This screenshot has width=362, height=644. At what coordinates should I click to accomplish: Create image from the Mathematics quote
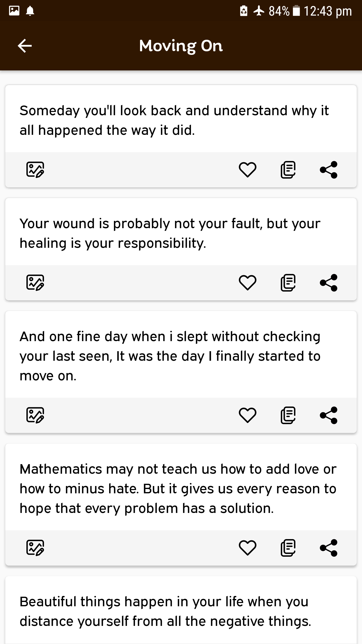(x=35, y=548)
